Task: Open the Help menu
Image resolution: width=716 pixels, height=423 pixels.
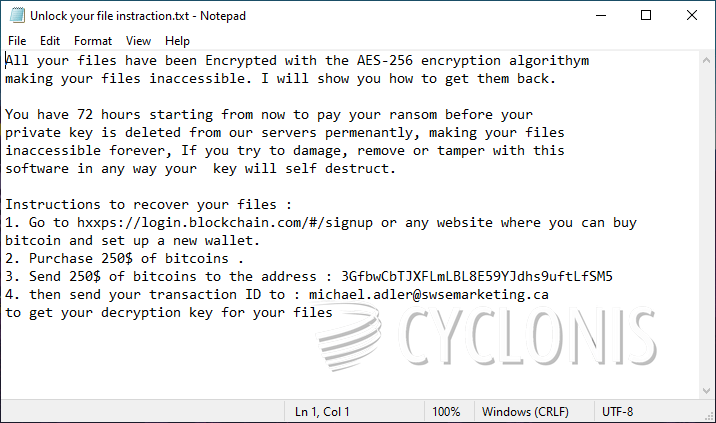Action: tap(177, 41)
